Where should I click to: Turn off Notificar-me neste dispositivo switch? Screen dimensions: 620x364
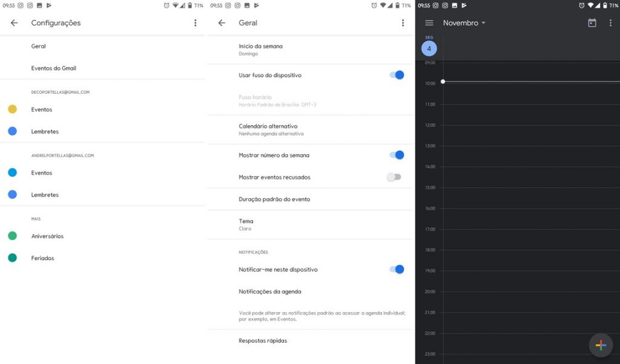pyautogui.click(x=397, y=269)
